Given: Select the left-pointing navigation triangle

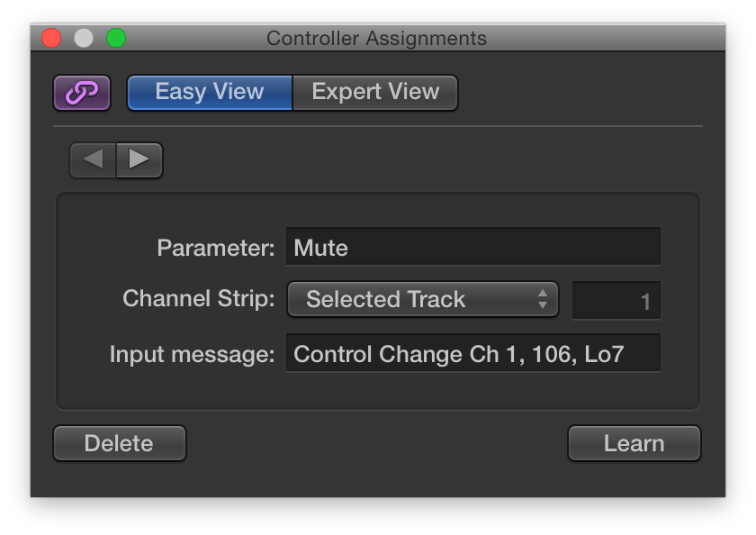Looking at the screenshot, I should tap(93, 159).
